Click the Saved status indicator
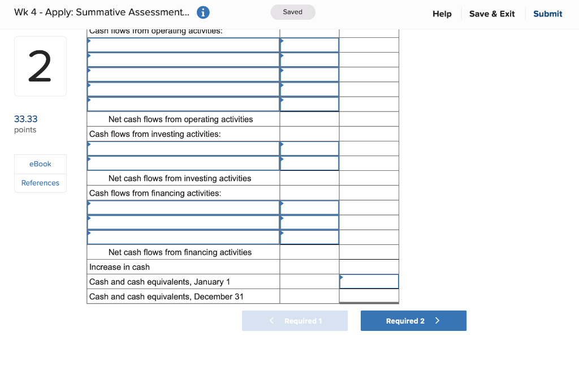 tap(292, 11)
